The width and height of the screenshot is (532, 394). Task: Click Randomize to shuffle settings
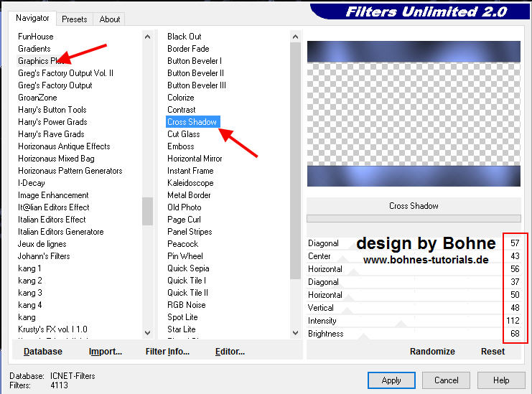tap(432, 351)
